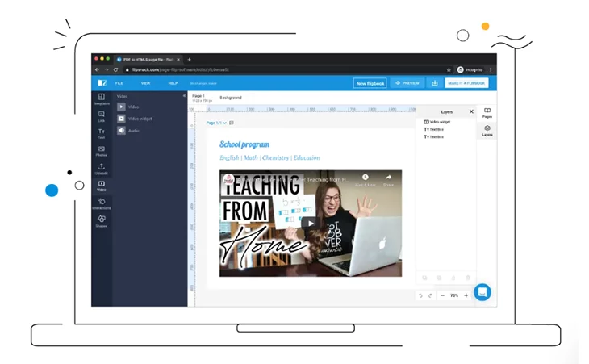Go back in browser history
The width and height of the screenshot is (589, 364).
click(97, 70)
